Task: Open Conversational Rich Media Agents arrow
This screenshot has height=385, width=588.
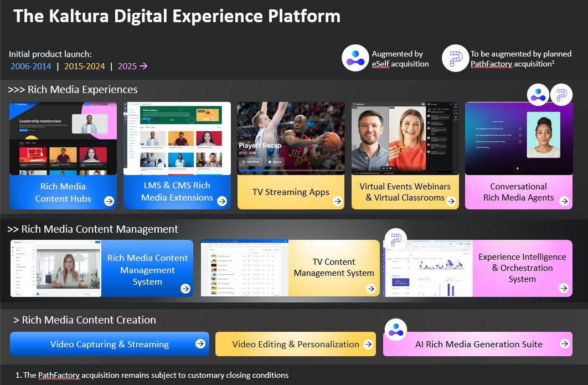Action: tap(564, 201)
